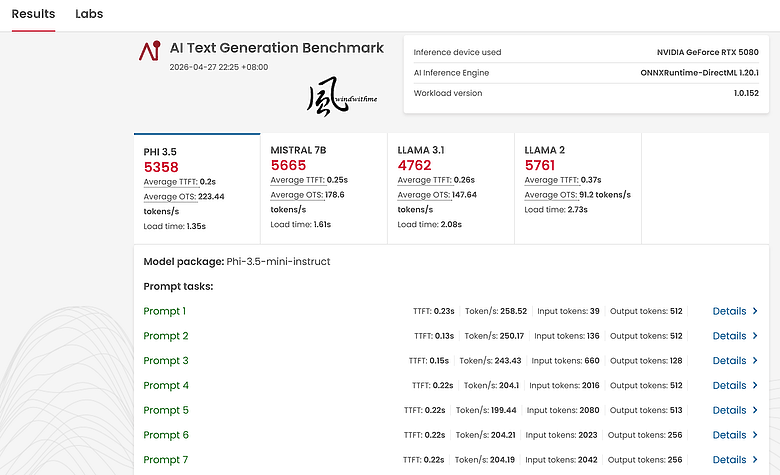Viewport: 780px width, 475px height.
Task: Click the chevron arrow on Prompt 2 row
Action: (755, 336)
